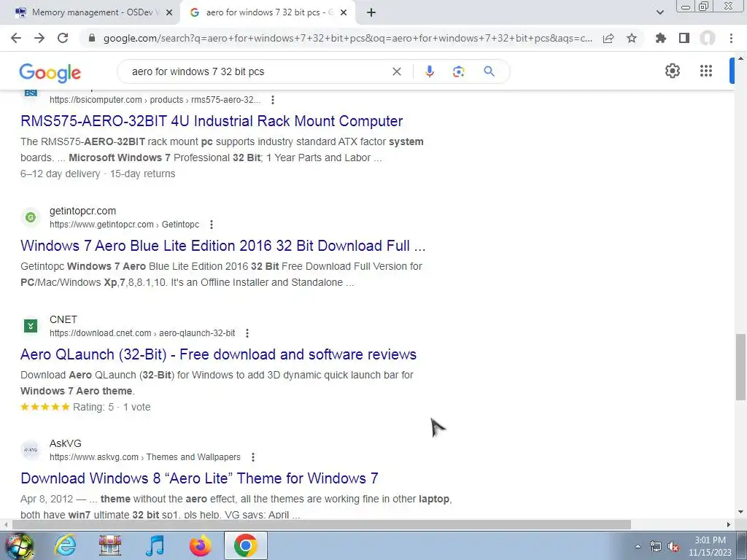Image resolution: width=747 pixels, height=560 pixels.
Task: Click Chrome taskbar button
Action: point(245,545)
